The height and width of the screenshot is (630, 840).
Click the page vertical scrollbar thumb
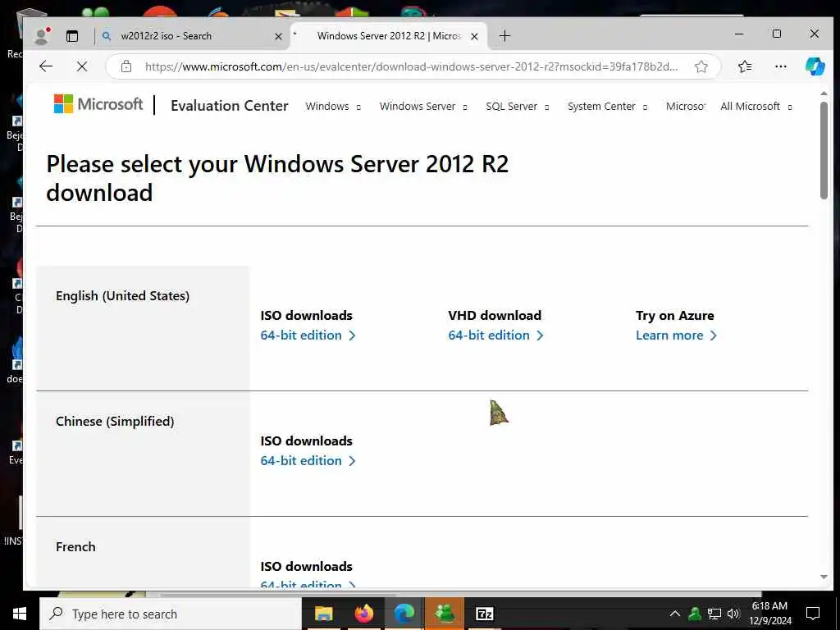(x=824, y=150)
